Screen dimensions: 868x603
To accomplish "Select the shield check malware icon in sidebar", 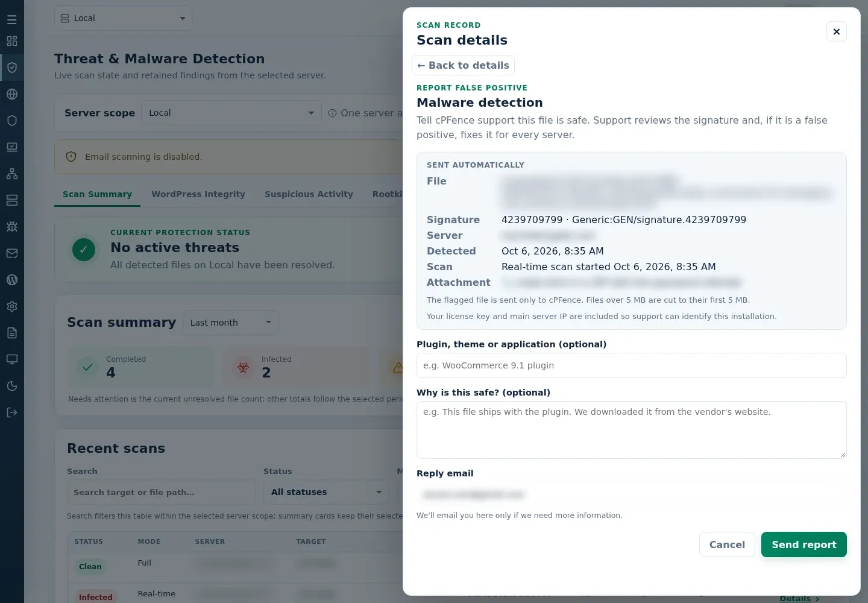I will pyautogui.click(x=12, y=68).
